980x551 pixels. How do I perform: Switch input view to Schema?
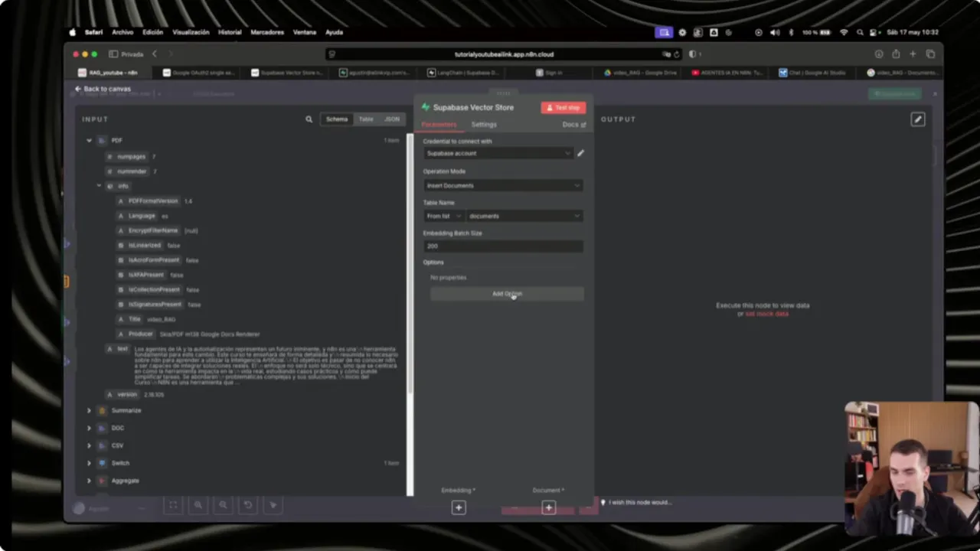coord(337,119)
